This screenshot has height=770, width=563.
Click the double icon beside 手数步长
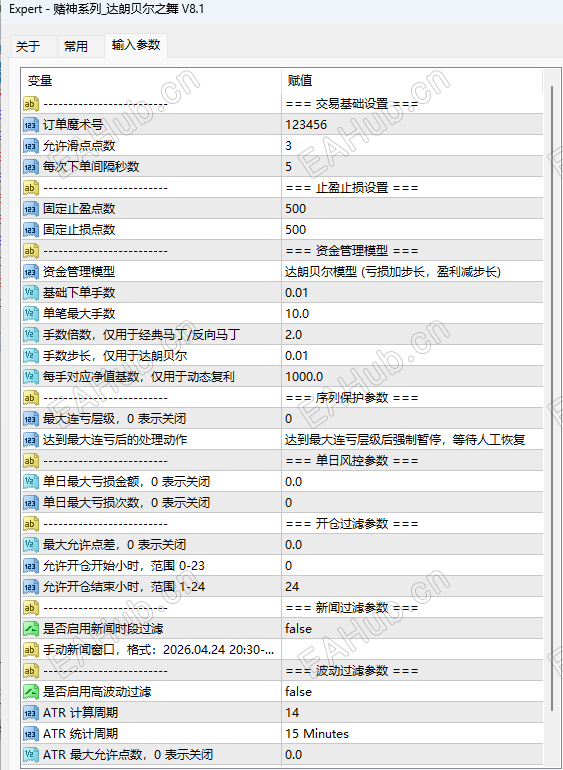click(30, 356)
